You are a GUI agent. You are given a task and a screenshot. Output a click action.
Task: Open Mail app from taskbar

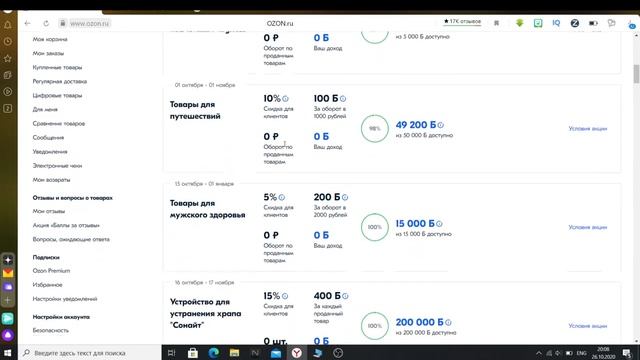(276, 353)
